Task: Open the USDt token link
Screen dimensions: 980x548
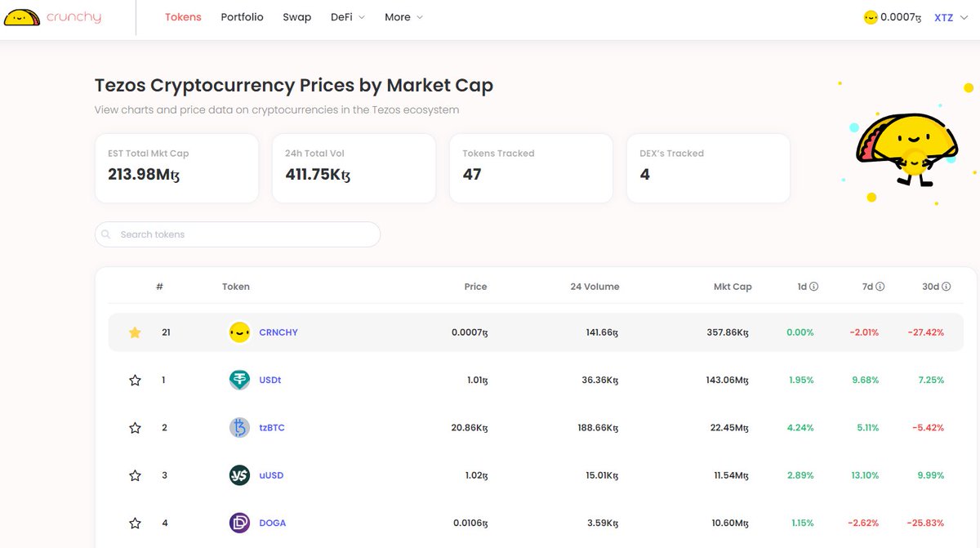Action: [270, 380]
